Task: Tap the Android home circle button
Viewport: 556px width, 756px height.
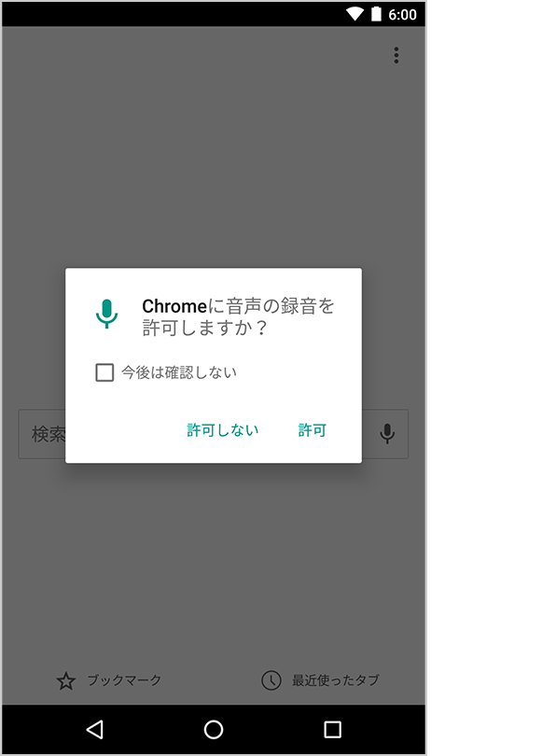Action: pyautogui.click(x=214, y=730)
